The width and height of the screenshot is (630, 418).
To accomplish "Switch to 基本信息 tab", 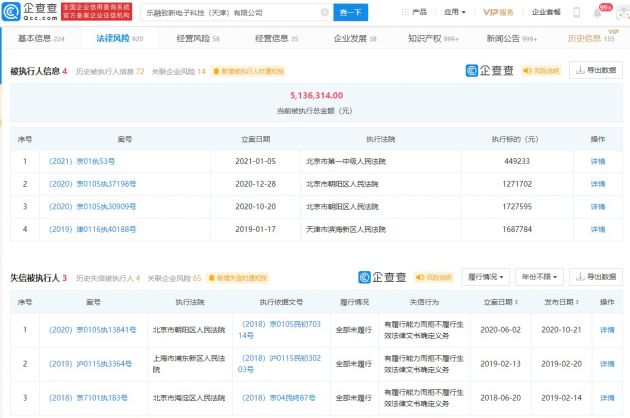I will (x=41, y=39).
